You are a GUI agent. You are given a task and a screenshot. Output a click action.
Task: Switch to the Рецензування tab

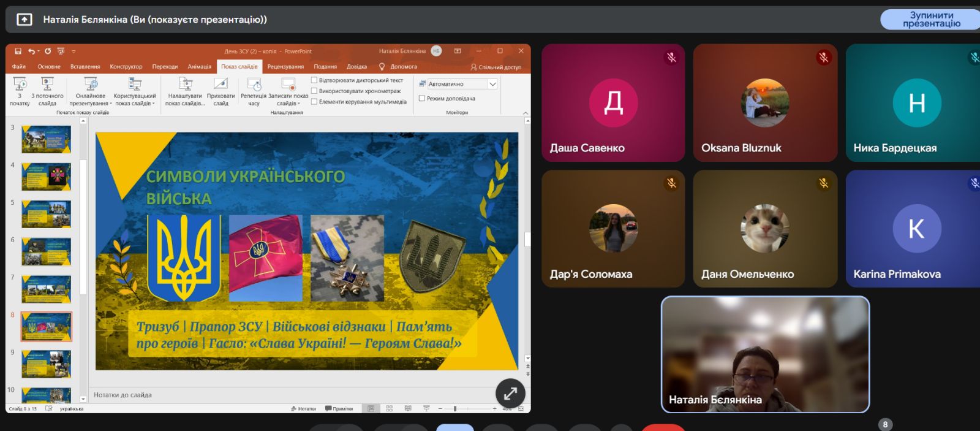tap(285, 67)
